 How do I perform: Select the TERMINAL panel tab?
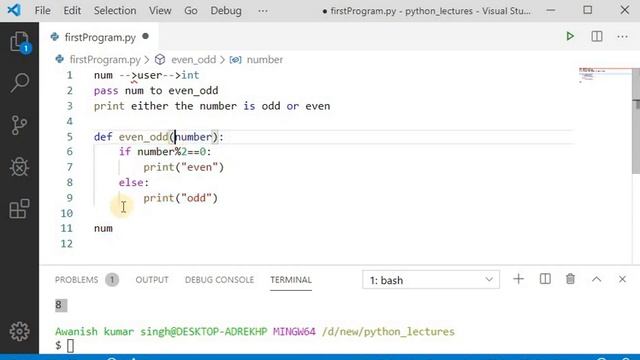[291, 280]
